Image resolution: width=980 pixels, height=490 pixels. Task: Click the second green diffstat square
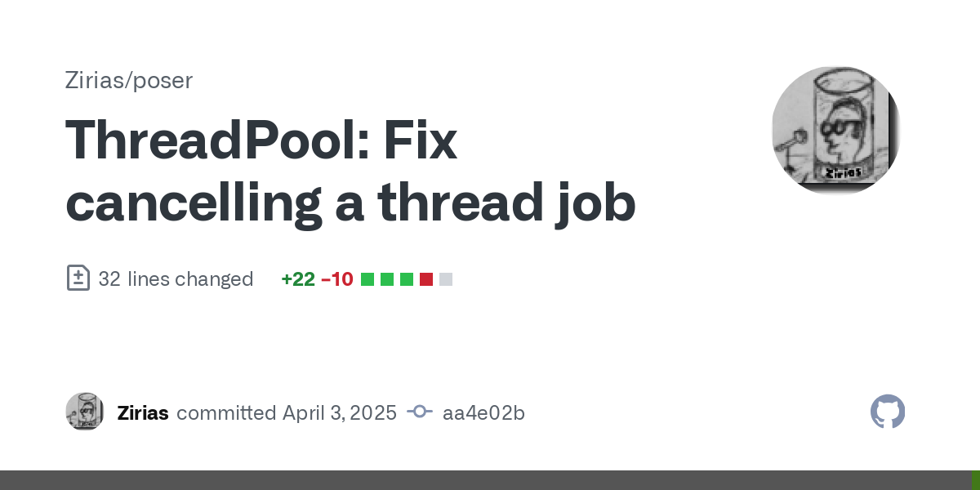coord(387,279)
